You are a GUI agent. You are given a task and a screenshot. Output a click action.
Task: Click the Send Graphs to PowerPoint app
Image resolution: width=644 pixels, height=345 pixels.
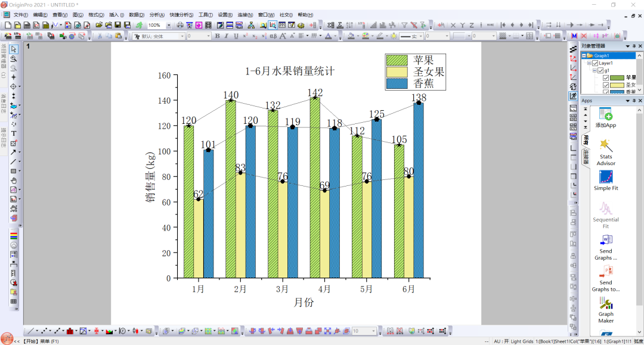coord(605,278)
